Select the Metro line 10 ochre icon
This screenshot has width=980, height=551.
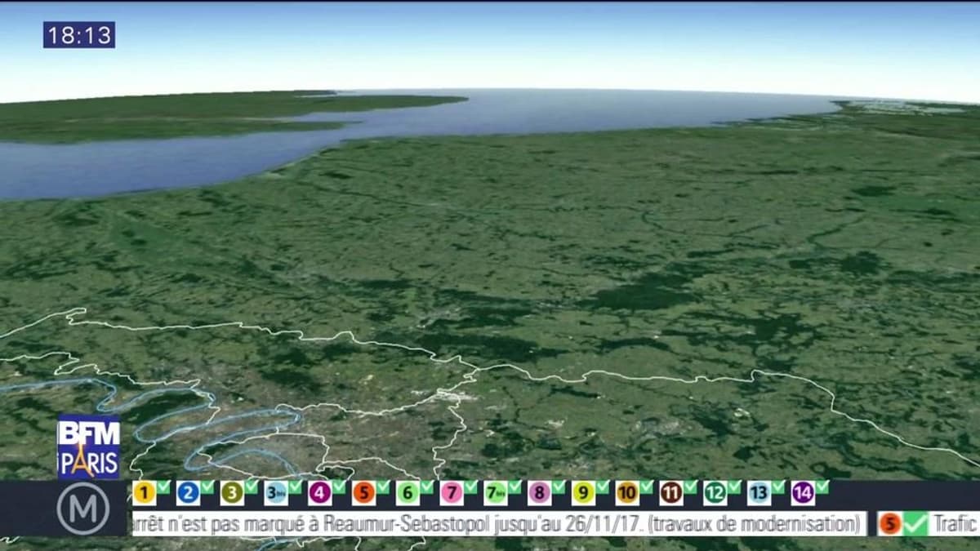point(627,493)
